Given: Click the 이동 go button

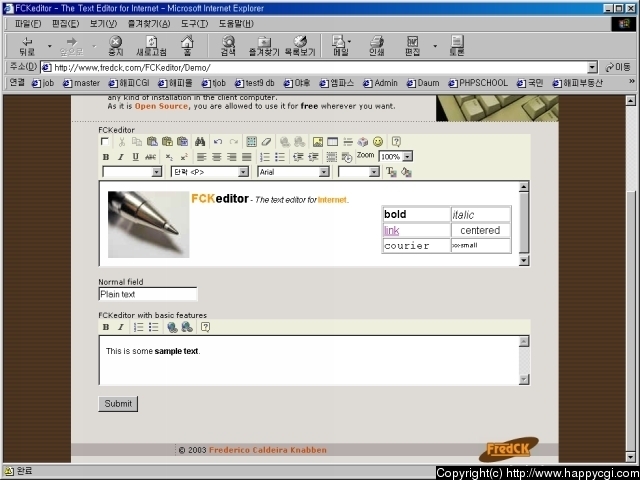Looking at the screenshot, I should coord(618,67).
